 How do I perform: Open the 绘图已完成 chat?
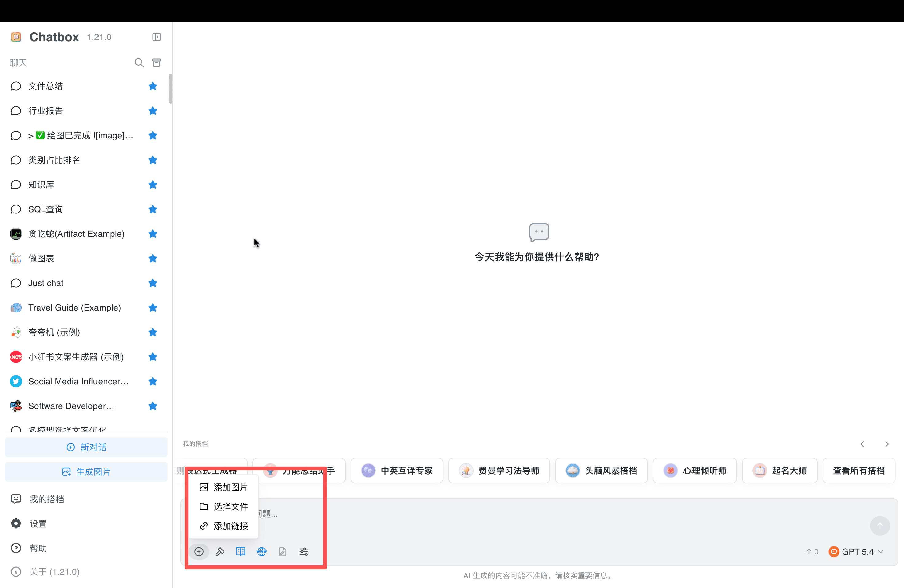86,136
